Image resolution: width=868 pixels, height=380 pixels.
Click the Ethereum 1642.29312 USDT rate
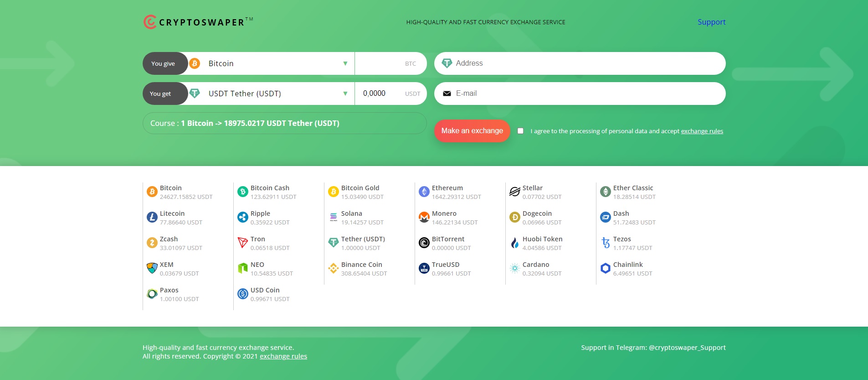pos(457,197)
